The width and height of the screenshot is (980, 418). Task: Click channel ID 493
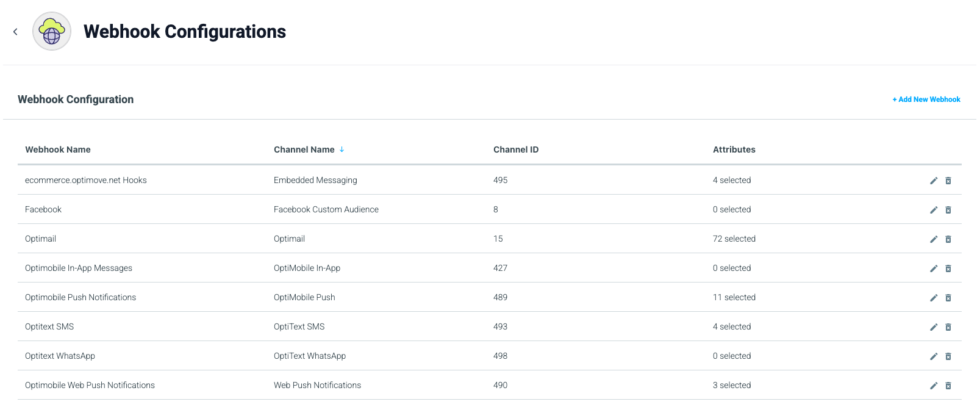click(500, 326)
